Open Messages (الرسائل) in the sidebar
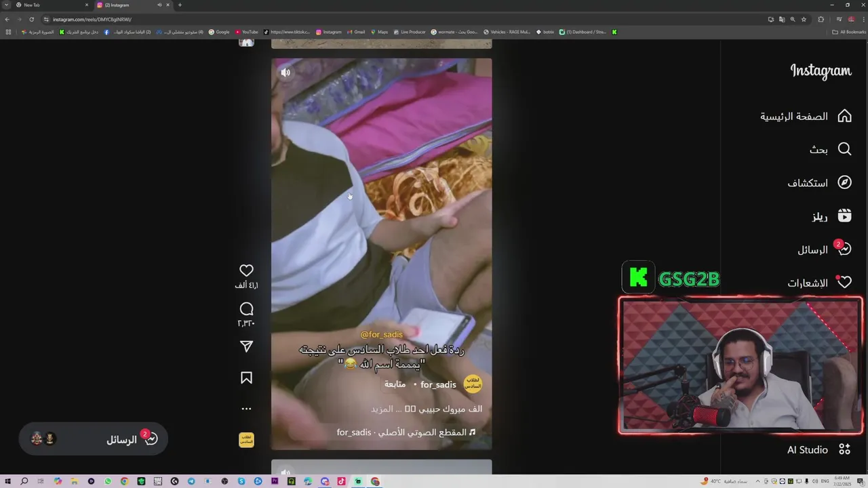 pos(824,249)
